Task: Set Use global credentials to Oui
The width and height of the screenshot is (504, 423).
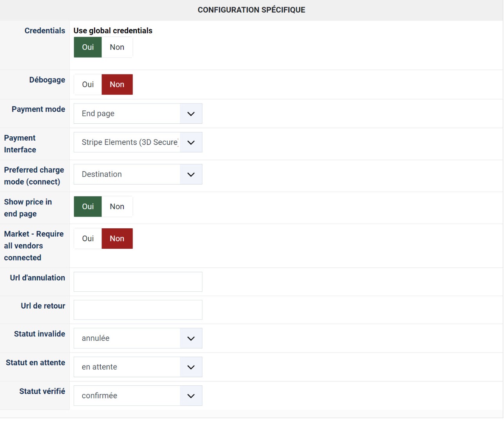Action: (x=88, y=47)
